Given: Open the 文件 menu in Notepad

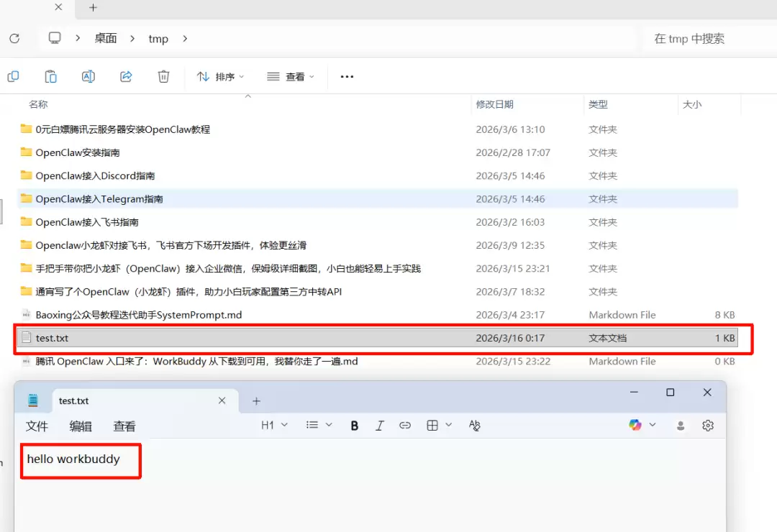Looking at the screenshot, I should (x=37, y=426).
